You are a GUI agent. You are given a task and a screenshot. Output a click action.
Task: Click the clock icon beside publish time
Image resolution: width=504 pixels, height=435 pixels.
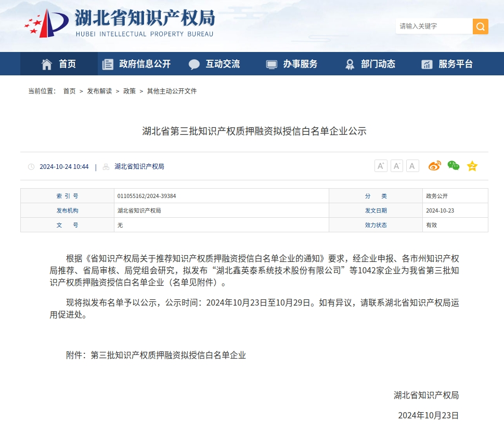[x=31, y=166]
